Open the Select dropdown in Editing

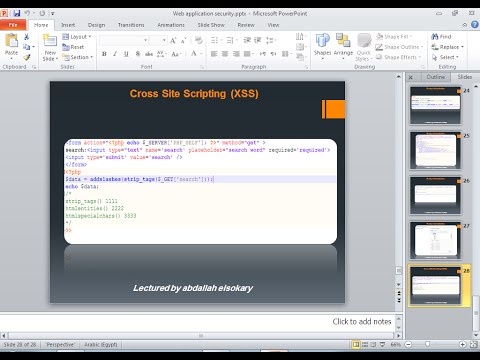click(x=445, y=57)
